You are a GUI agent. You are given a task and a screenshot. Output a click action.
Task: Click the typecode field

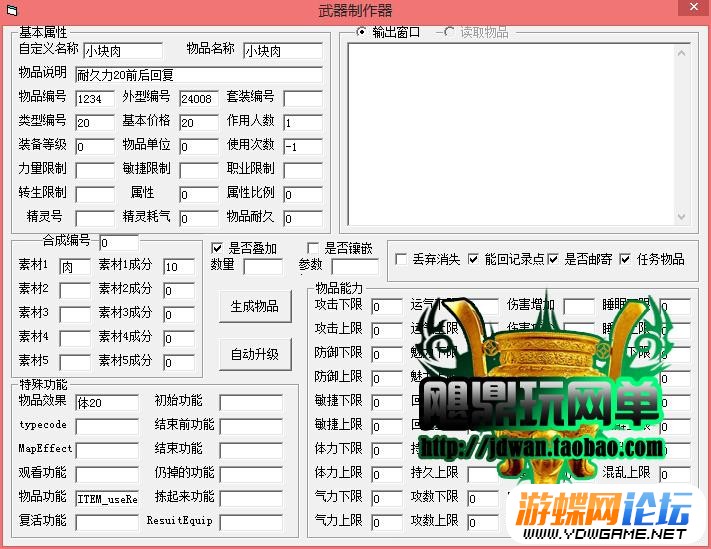107,427
